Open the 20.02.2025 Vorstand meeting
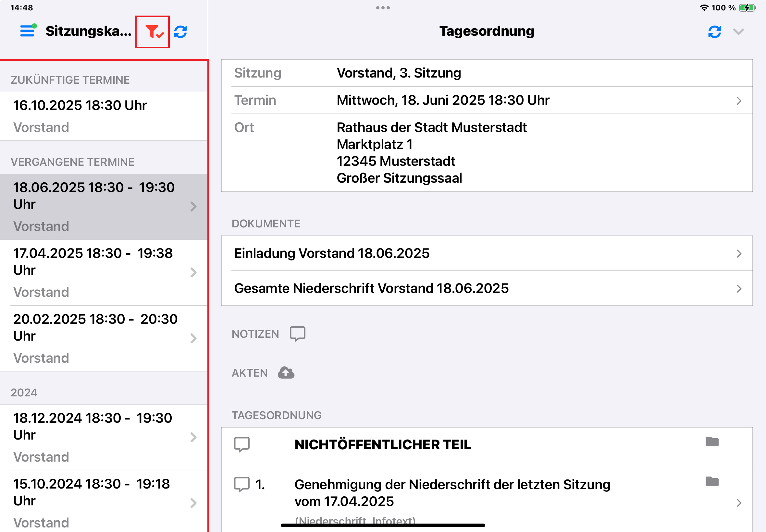This screenshot has width=766, height=532. point(104,338)
